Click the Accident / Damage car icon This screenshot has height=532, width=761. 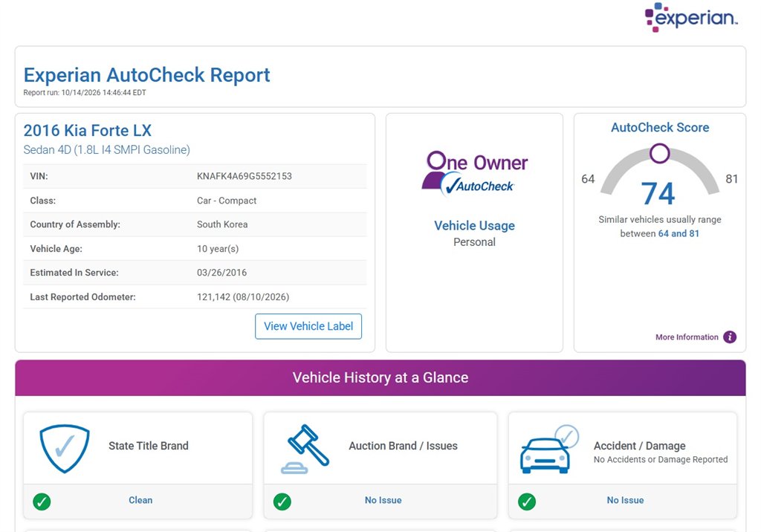click(549, 449)
